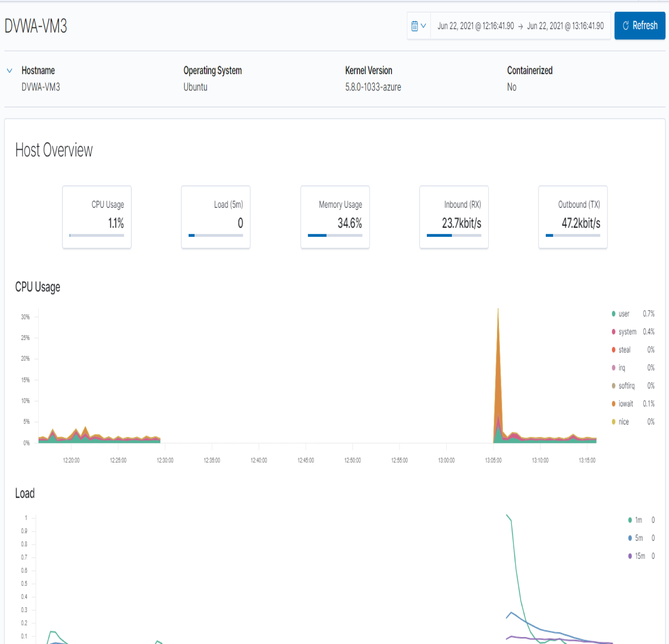Click the iowait legend color dot

(x=613, y=404)
